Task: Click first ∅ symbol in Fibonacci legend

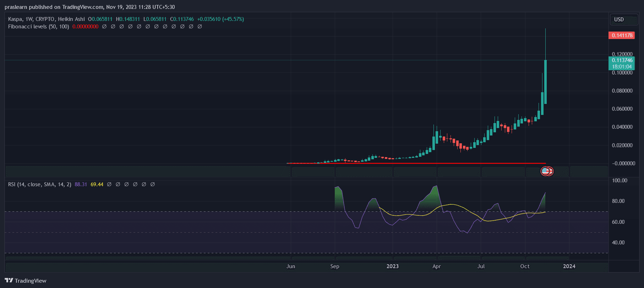Action: [x=104, y=27]
